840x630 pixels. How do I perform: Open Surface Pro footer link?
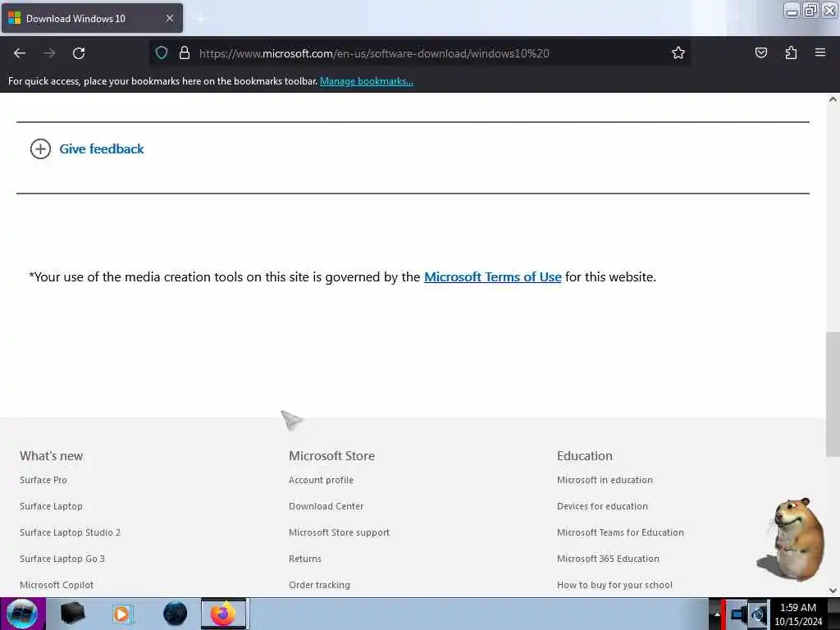pos(43,480)
